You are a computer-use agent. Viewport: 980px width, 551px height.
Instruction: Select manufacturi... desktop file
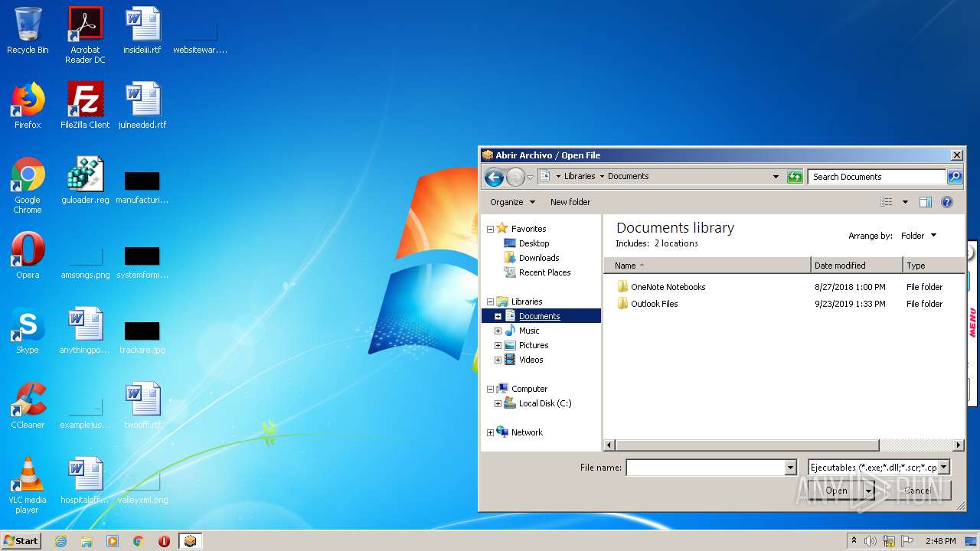pyautogui.click(x=142, y=185)
